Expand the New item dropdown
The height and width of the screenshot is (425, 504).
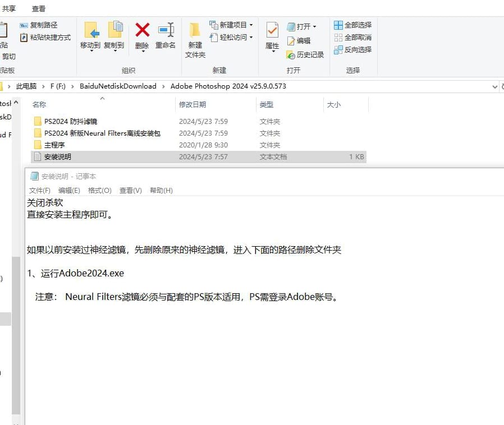251,25
